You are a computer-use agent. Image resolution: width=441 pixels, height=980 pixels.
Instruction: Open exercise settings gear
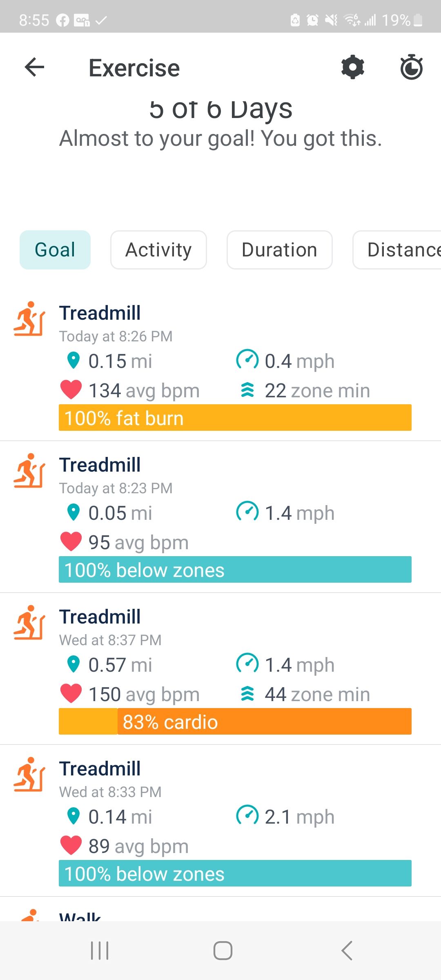352,67
